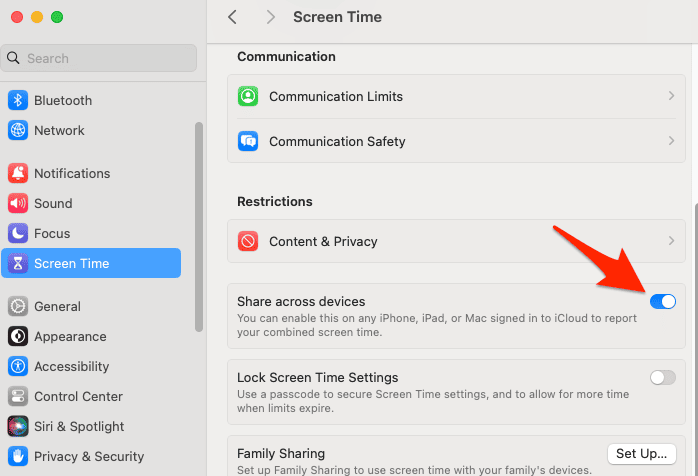698x476 pixels.
Task: Click the Sound speaker icon
Action: (x=18, y=203)
